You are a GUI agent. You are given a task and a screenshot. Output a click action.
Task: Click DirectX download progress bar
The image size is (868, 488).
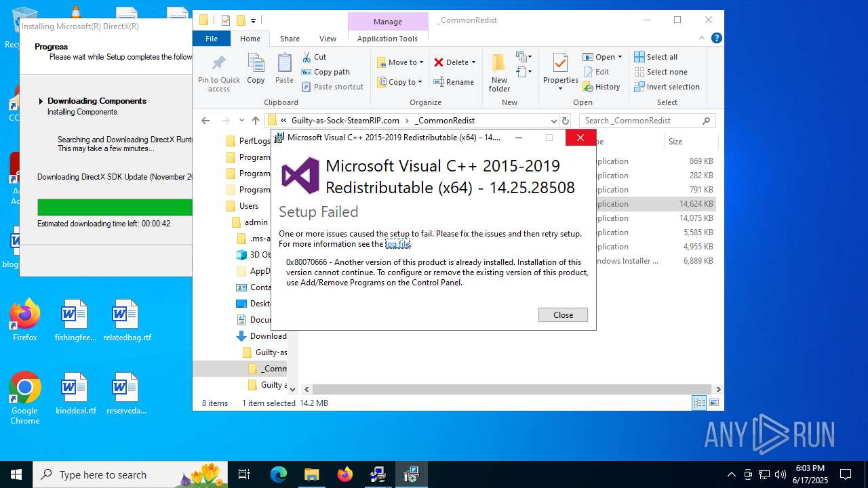click(115, 207)
